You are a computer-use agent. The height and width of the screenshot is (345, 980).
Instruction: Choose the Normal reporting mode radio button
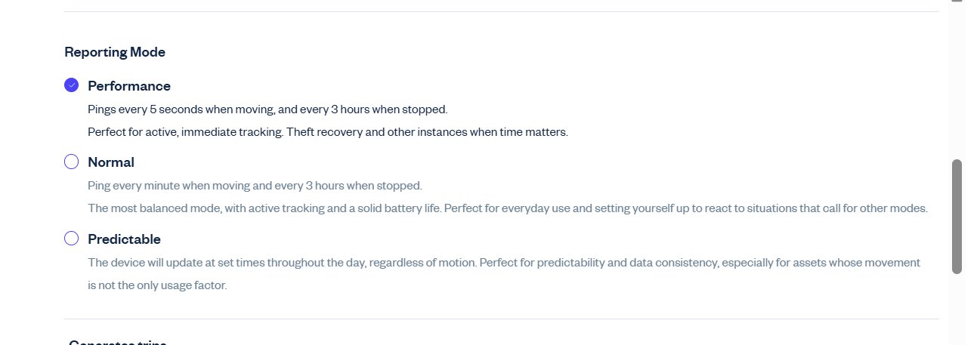(71, 162)
